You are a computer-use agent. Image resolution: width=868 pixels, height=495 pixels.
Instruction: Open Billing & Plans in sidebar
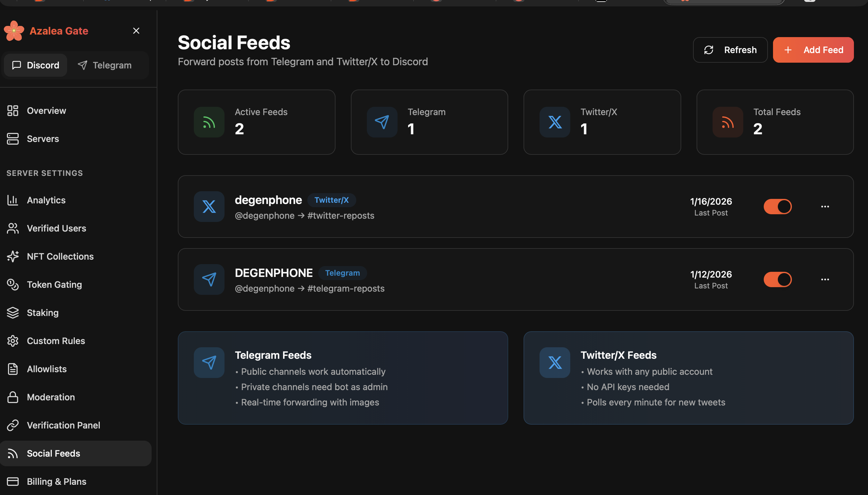(x=56, y=481)
